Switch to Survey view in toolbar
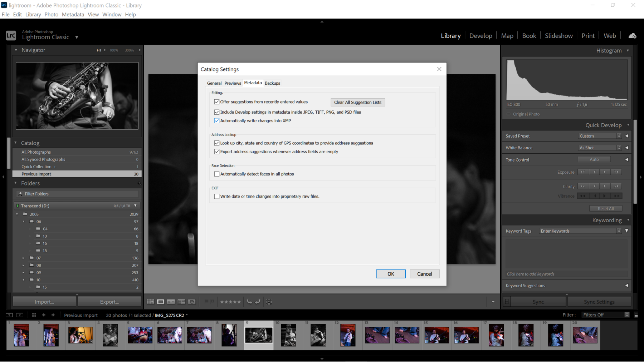 pyautogui.click(x=181, y=302)
